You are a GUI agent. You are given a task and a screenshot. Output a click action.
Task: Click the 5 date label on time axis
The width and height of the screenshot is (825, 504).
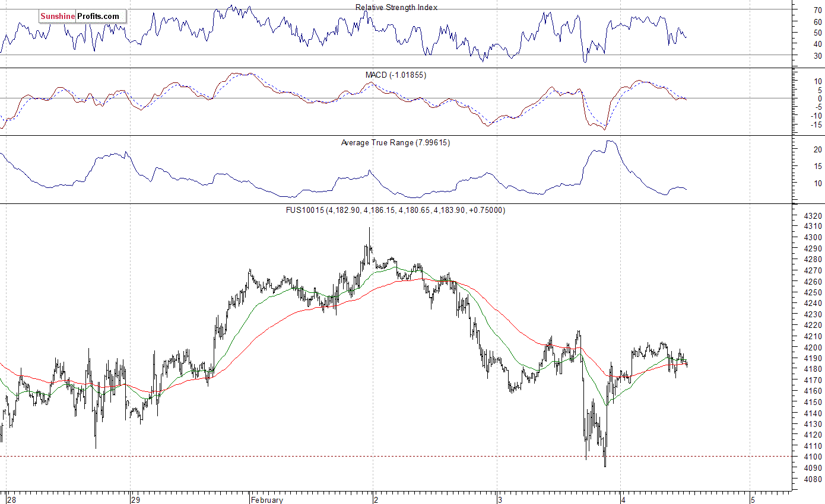pyautogui.click(x=753, y=500)
